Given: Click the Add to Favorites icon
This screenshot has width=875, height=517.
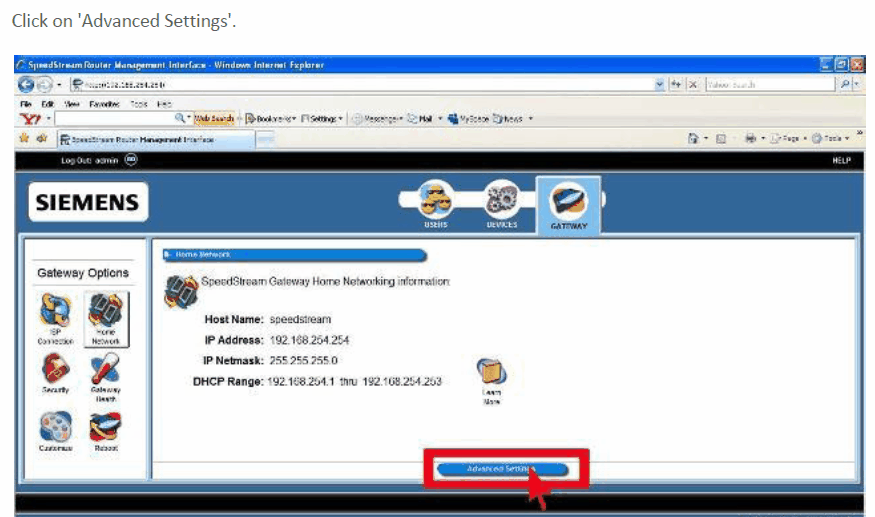Looking at the screenshot, I should tap(42, 138).
